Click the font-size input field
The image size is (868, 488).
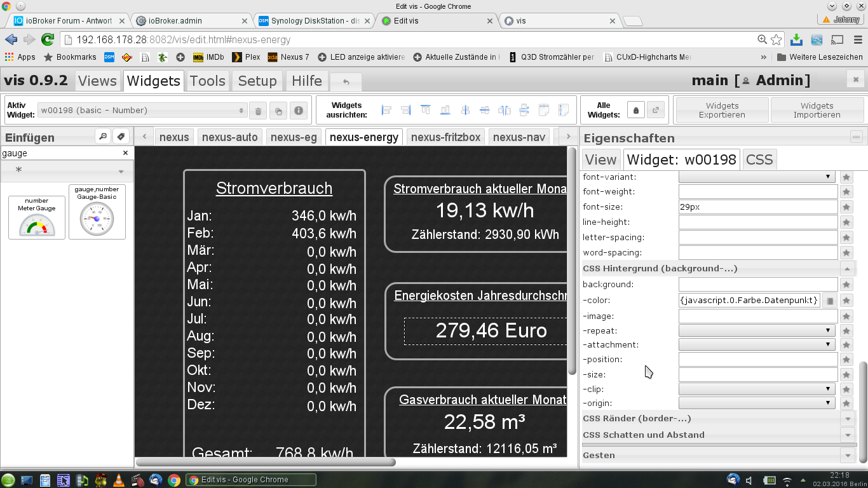pos(758,207)
